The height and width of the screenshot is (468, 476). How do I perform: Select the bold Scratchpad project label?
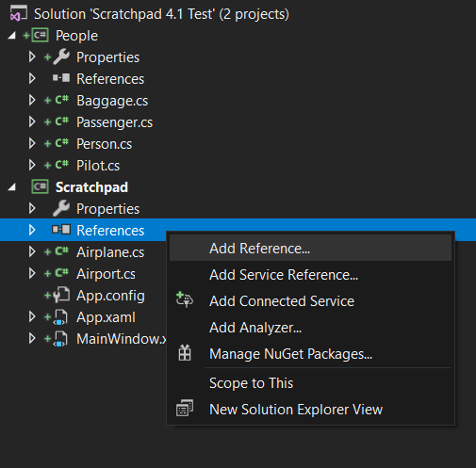pos(91,187)
